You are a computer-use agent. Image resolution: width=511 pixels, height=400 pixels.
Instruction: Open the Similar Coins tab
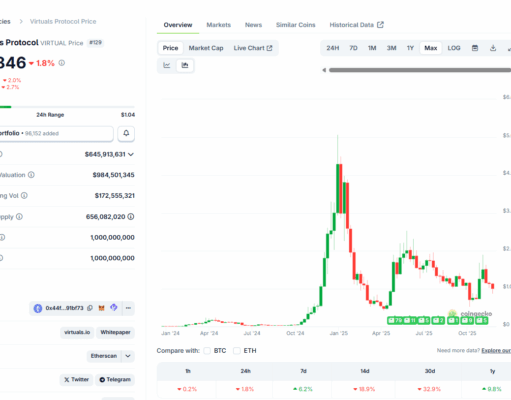click(296, 25)
